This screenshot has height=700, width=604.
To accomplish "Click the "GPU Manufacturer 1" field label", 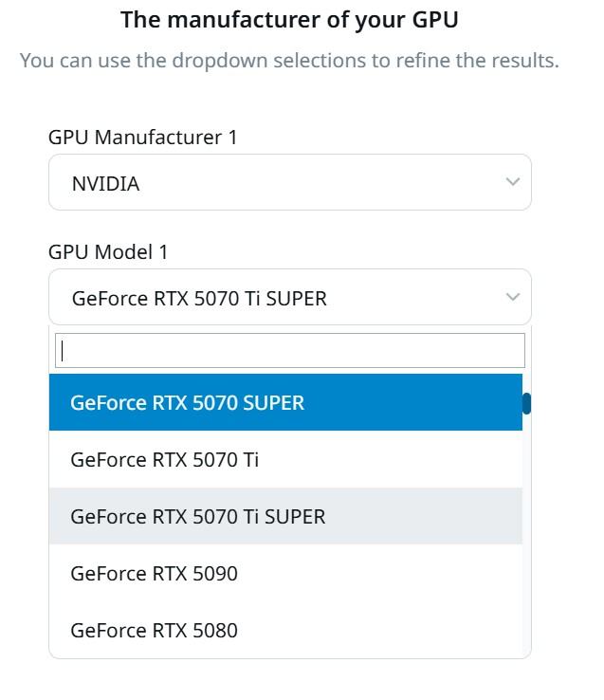I will pos(142,138).
